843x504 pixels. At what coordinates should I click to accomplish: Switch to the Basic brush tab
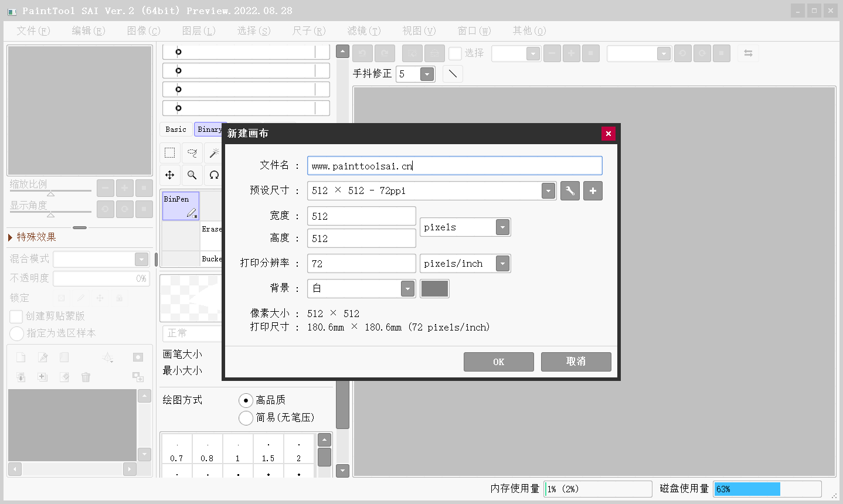(176, 130)
